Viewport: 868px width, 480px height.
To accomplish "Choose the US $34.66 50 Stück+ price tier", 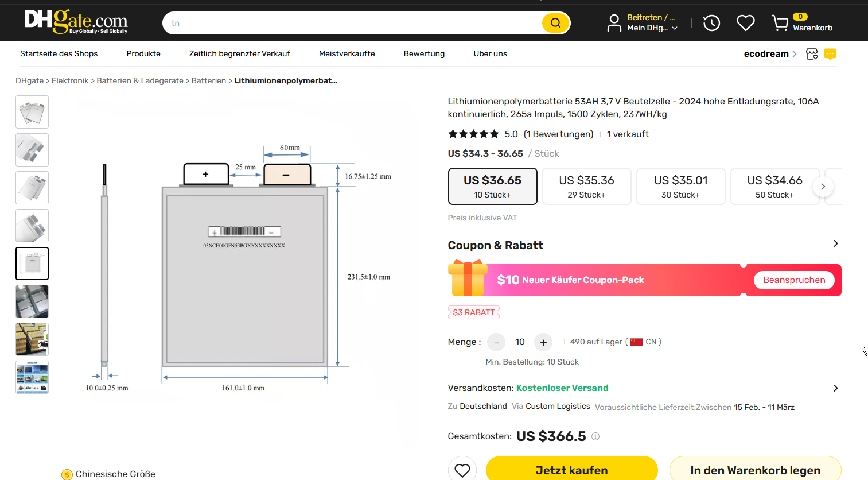I will pyautogui.click(x=774, y=186).
